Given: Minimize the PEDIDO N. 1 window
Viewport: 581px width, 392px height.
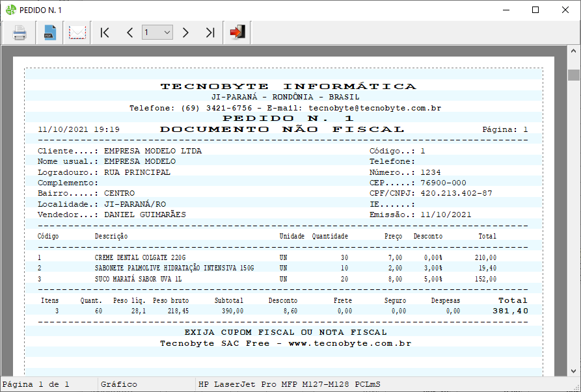Looking at the screenshot, I should tap(506, 10).
